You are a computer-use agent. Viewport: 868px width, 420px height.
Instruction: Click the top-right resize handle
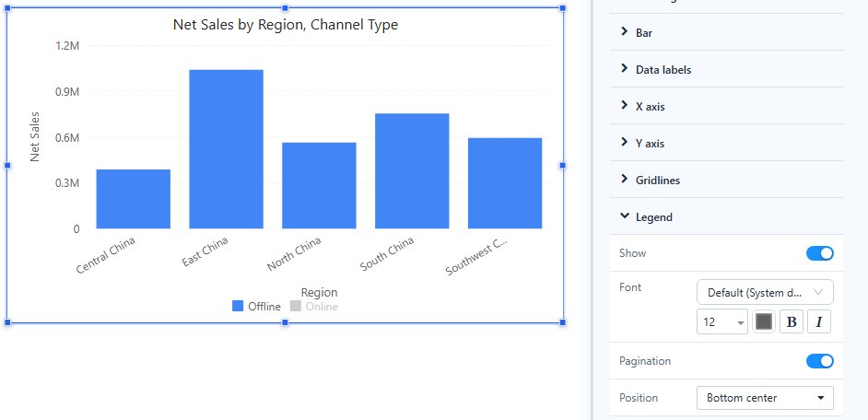563,8
